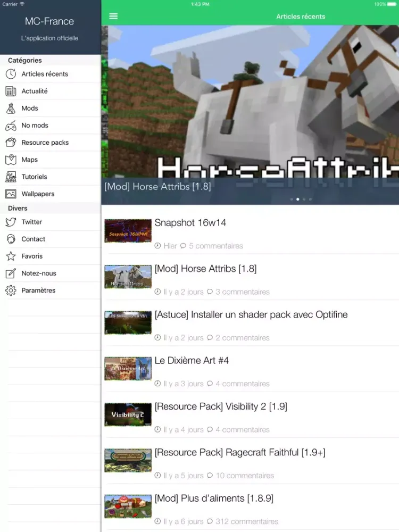Image resolution: width=399 pixels, height=532 pixels.
Task: Go to the Mods category
Action: (x=30, y=108)
